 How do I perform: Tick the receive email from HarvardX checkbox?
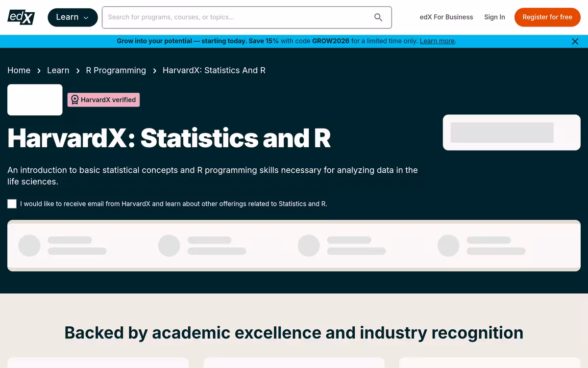pyautogui.click(x=12, y=204)
